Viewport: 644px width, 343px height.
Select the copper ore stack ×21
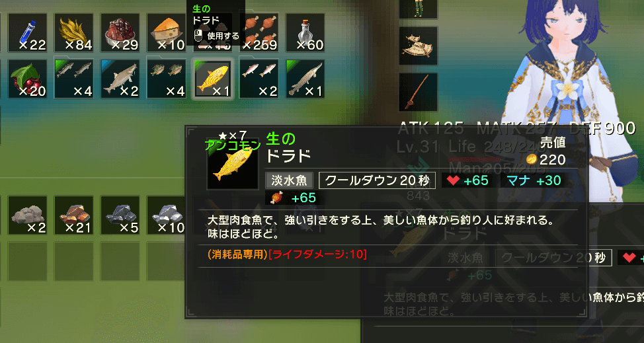tap(74, 215)
